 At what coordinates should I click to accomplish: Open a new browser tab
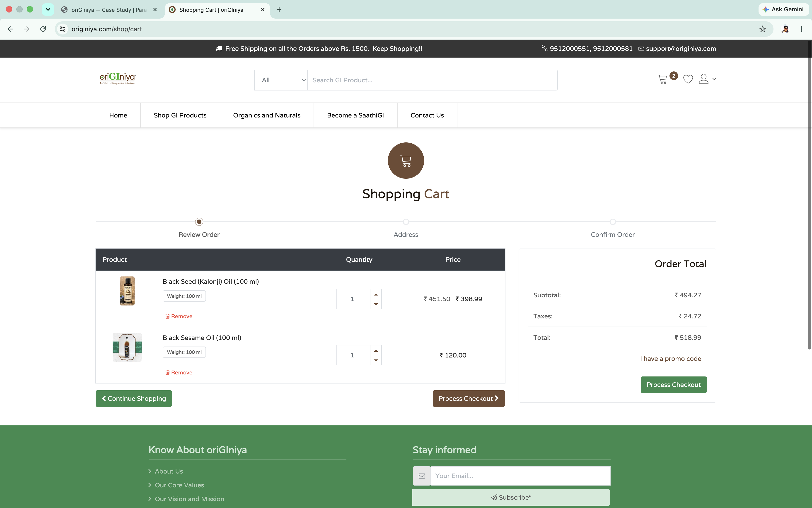click(279, 9)
